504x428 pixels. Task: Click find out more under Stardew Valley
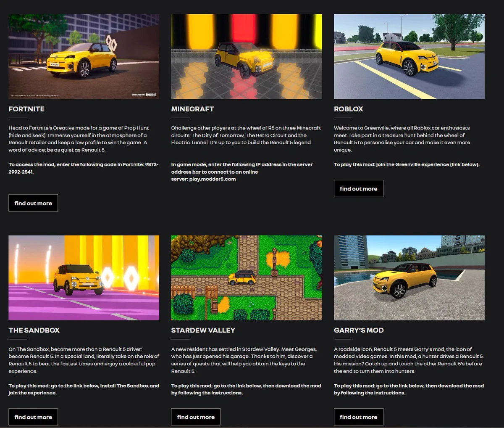point(196,417)
